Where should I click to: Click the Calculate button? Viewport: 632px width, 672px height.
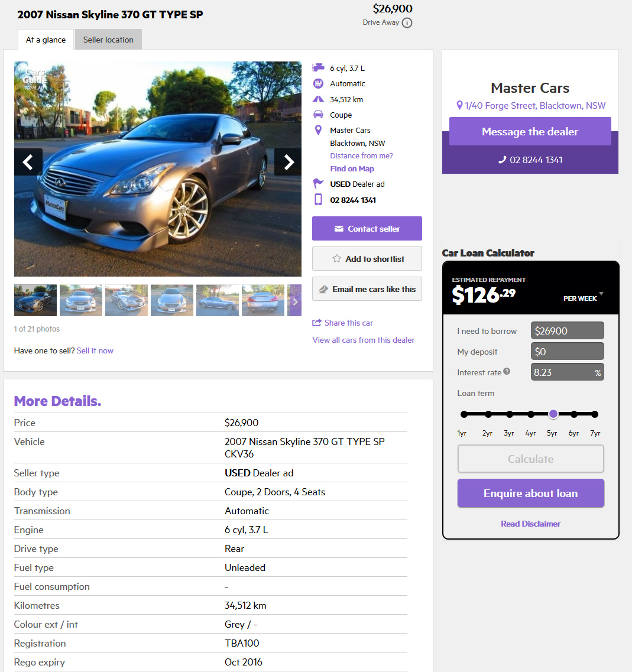[531, 459]
